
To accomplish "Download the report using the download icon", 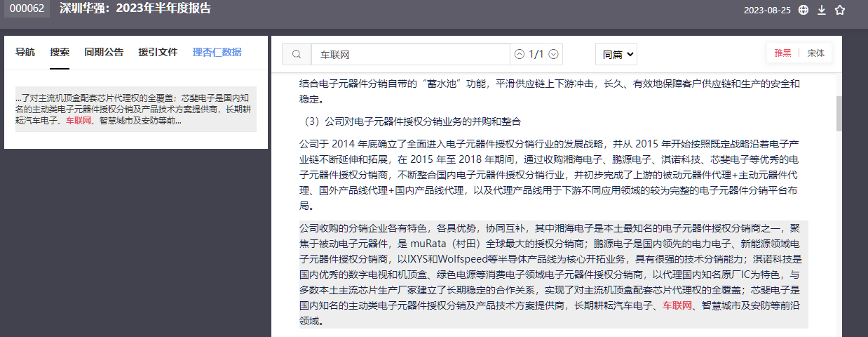I will (822, 10).
